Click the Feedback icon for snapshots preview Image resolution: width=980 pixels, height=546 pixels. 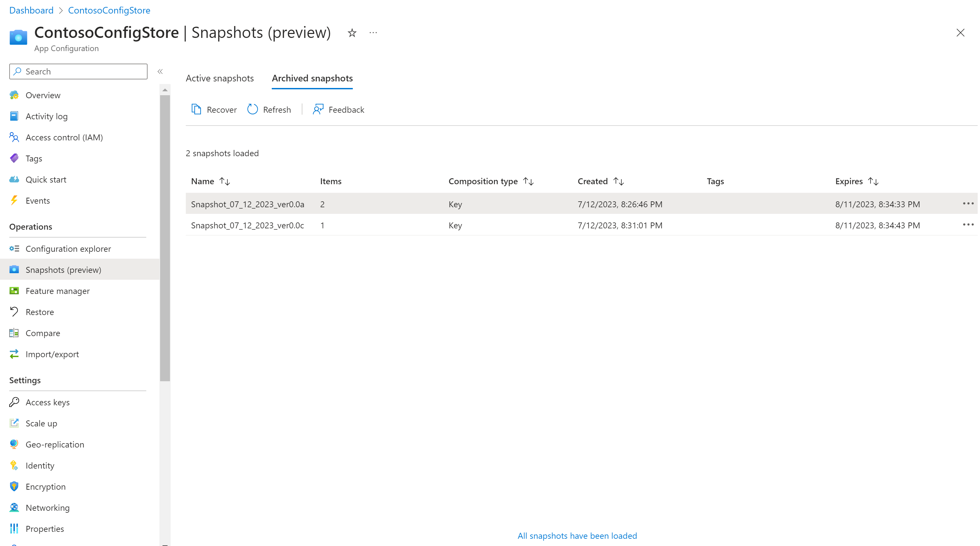[x=319, y=109]
